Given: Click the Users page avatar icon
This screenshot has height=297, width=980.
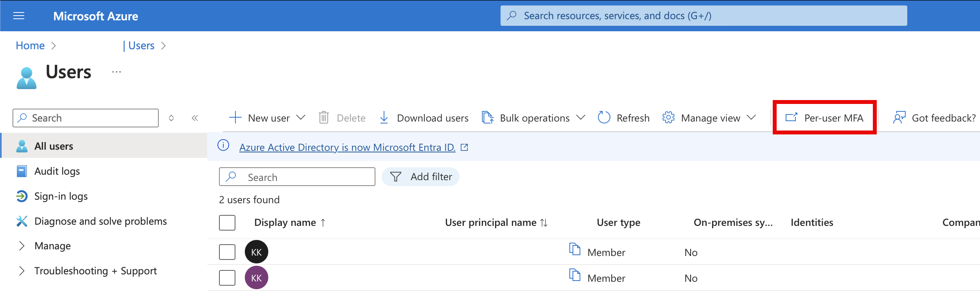Looking at the screenshot, I should click(27, 78).
